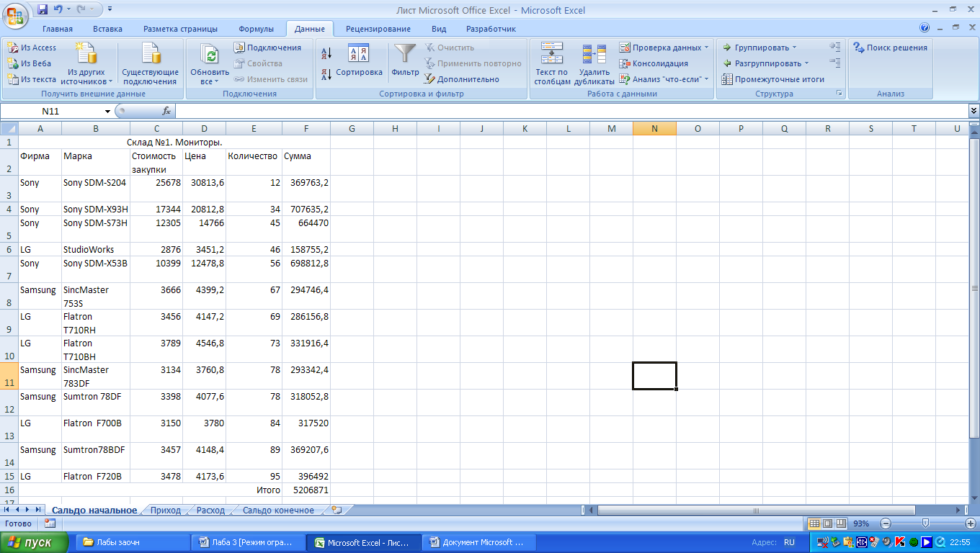Open Дополнительно advanced filter
This screenshot has width=980, height=553.
click(461, 79)
